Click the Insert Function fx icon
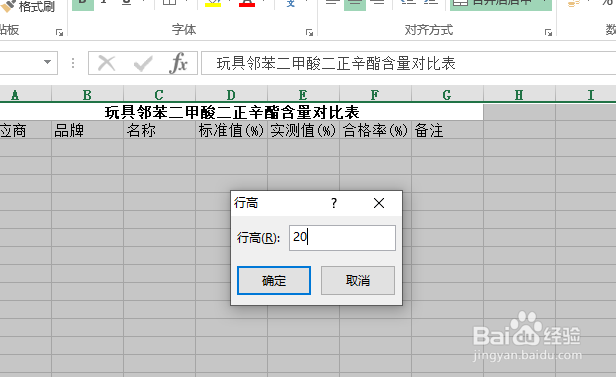616x377 pixels. [x=179, y=63]
